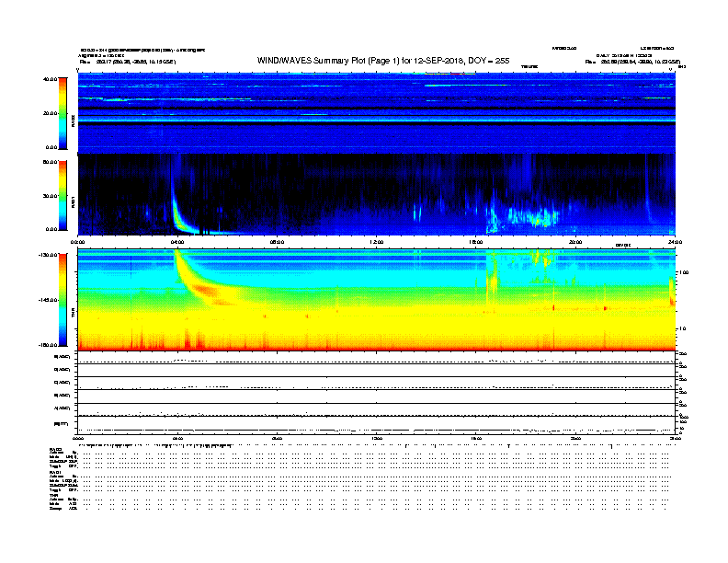Select the 24:00 tick below RAD1 panel

pos(674,241)
